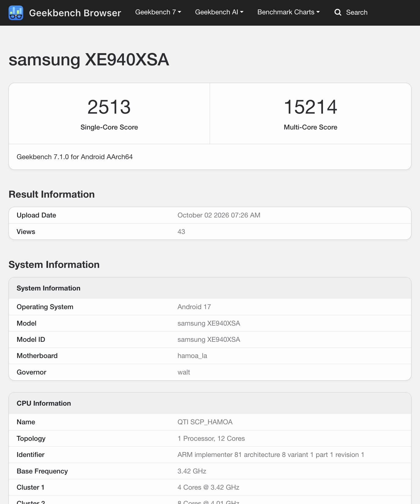Click the Cluster 1 cores value
Screen dimensions: 420x504
click(x=208, y=488)
